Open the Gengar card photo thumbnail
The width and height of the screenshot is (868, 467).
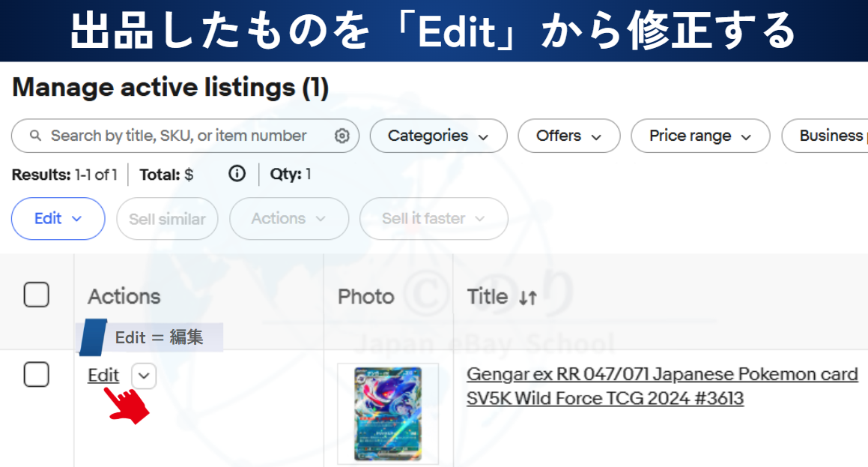(x=387, y=413)
